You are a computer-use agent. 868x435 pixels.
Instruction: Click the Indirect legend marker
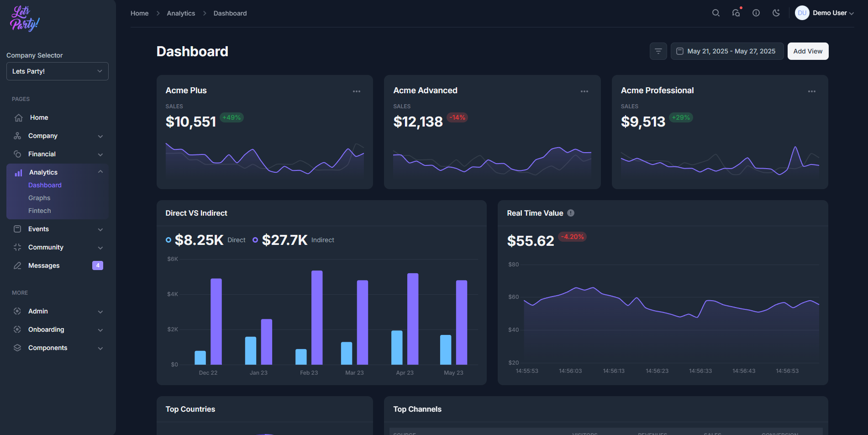pyautogui.click(x=255, y=240)
